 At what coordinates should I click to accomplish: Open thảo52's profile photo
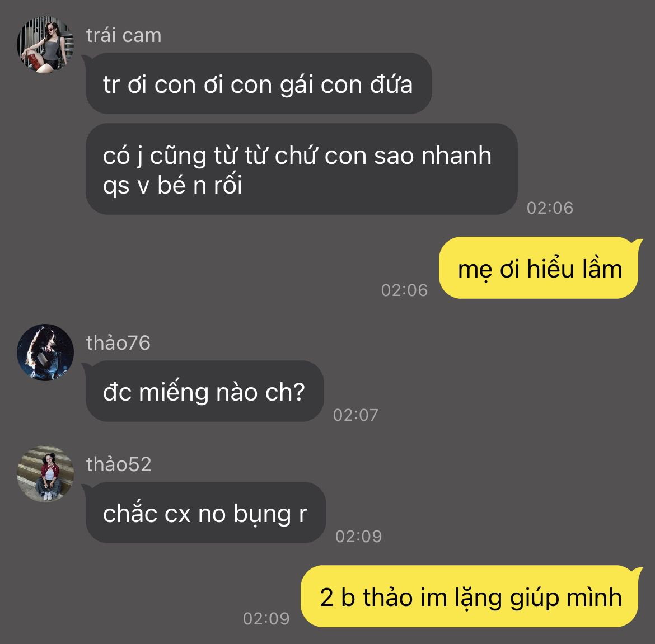coord(45,474)
